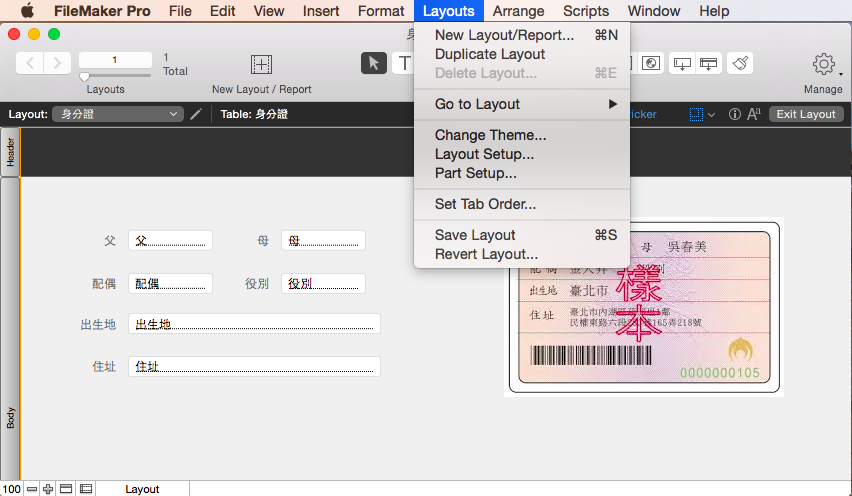Screen dimensions: 852x496
Task: Select the ID card sample image
Action: [644, 307]
